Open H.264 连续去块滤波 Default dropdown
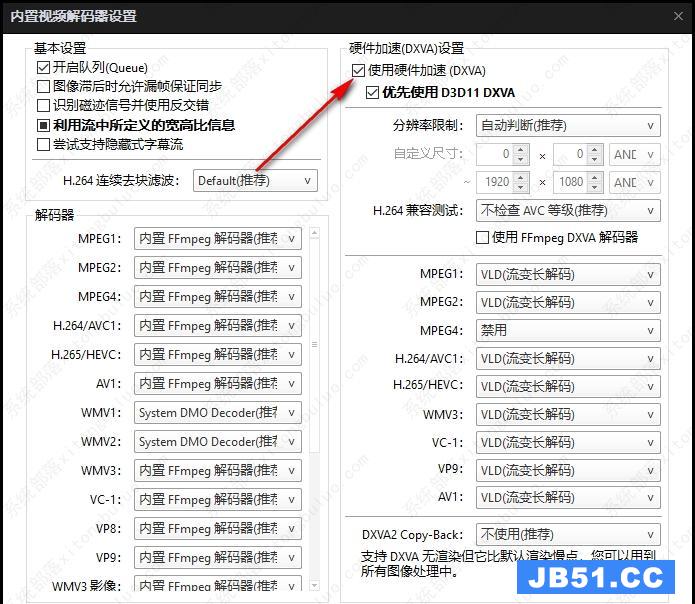This screenshot has height=604, width=695. pyautogui.click(x=255, y=181)
